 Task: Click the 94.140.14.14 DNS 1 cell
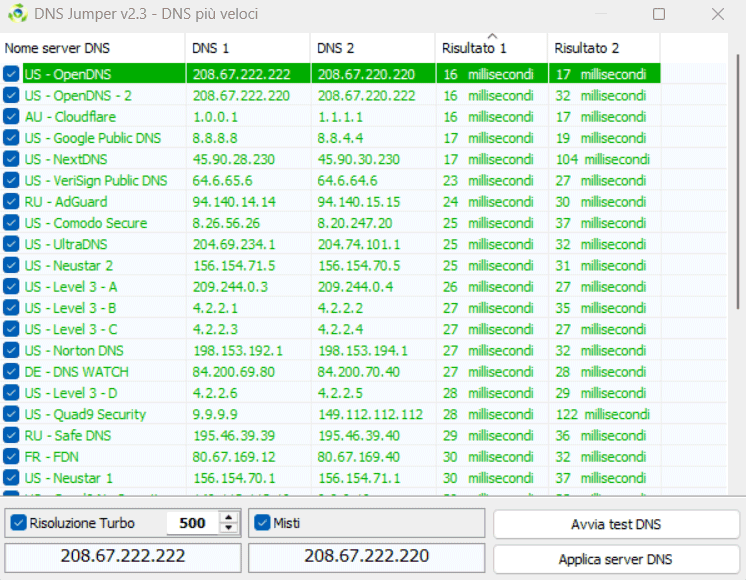coord(234,201)
